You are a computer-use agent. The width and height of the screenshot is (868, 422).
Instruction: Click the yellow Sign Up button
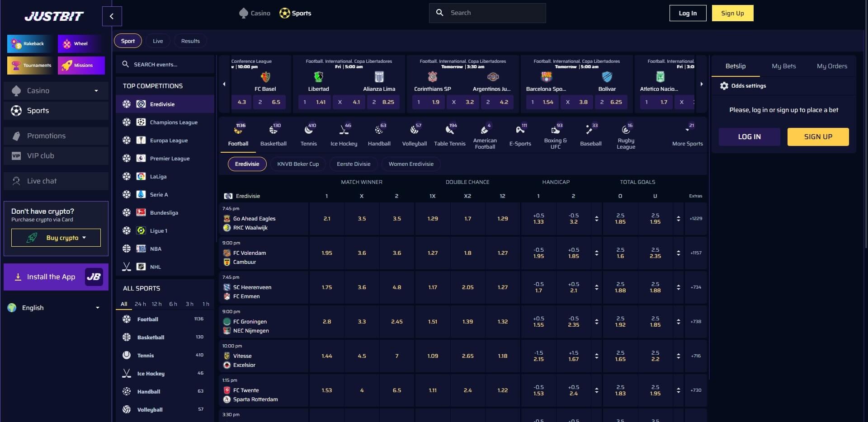[x=732, y=13]
